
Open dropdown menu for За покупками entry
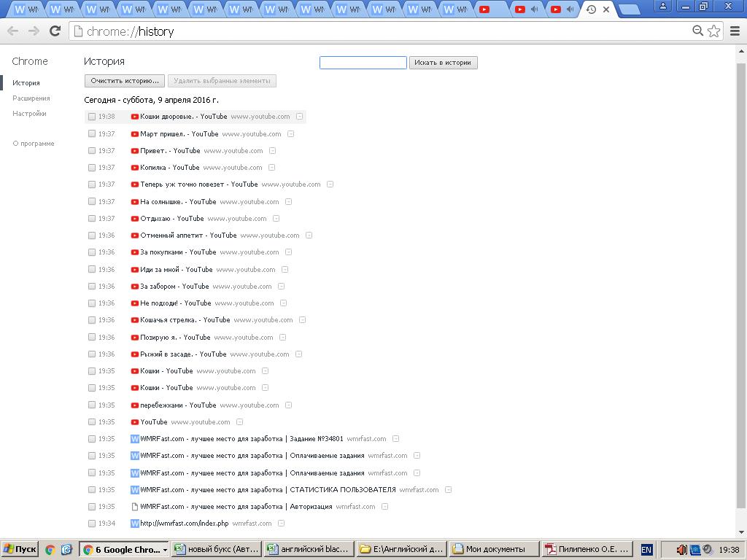[288, 252]
